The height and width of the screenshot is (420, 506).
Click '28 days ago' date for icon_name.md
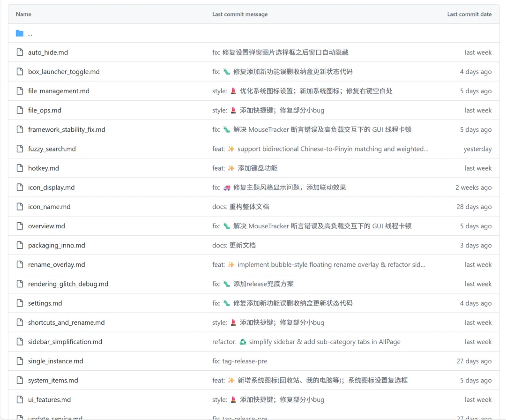click(474, 207)
